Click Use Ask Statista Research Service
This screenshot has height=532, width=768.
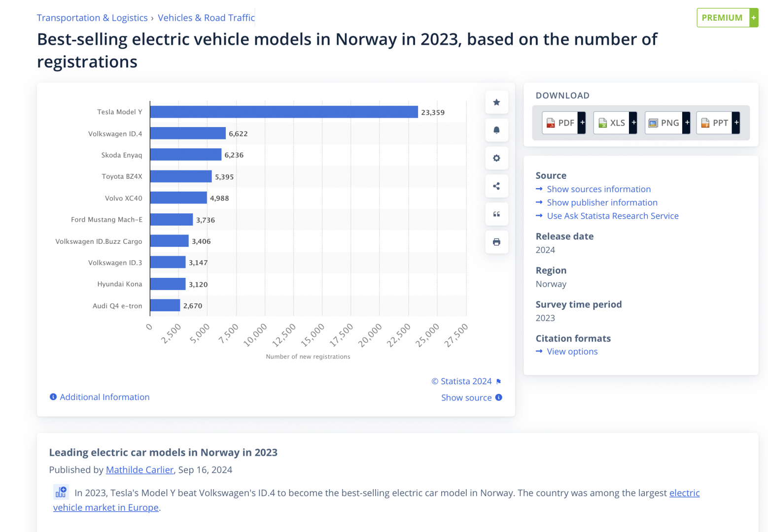(x=613, y=216)
